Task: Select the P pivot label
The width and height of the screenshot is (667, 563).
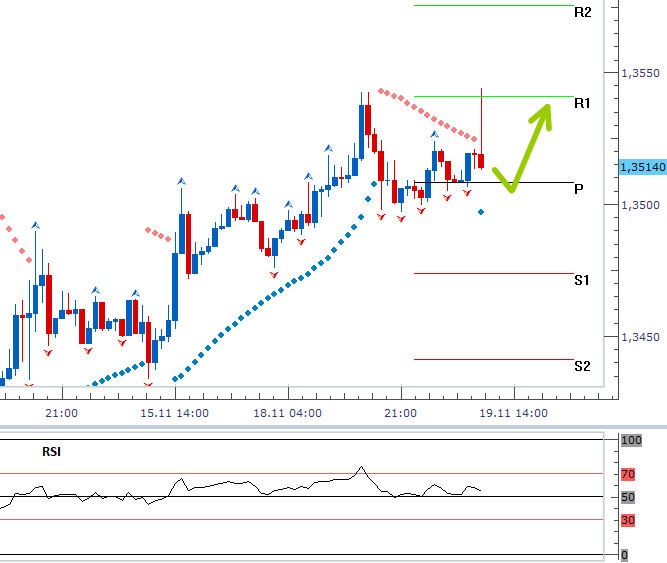Action: pos(579,189)
